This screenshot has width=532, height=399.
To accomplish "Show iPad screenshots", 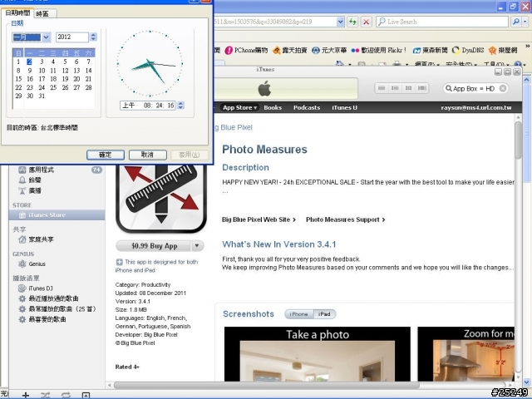I will pos(324,314).
